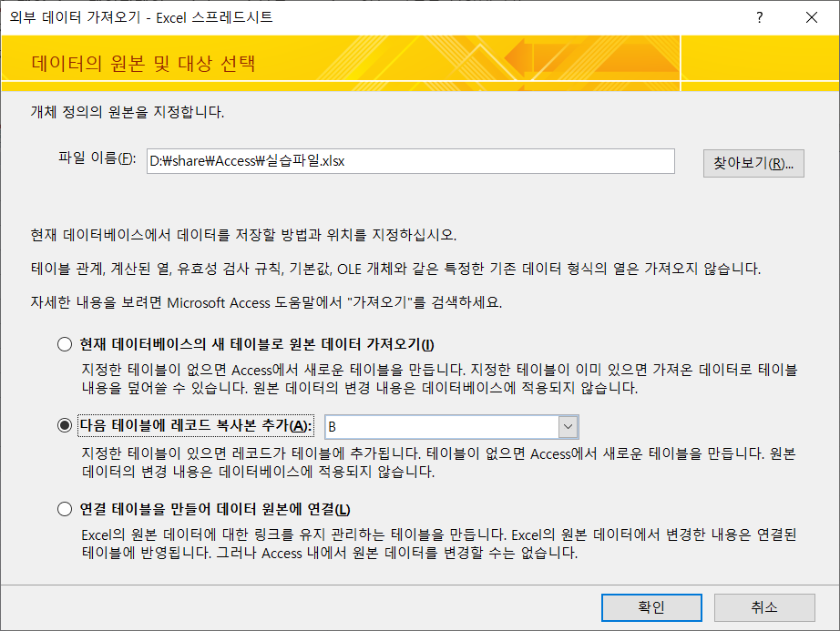Expand the table name dropdown arrow
The image size is (840, 631).
(x=569, y=426)
